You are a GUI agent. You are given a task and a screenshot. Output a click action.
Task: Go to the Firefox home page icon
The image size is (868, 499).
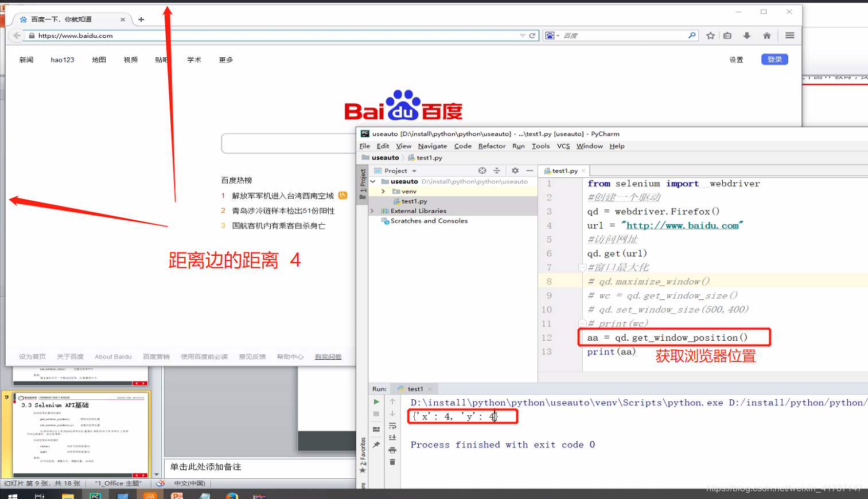(x=766, y=36)
